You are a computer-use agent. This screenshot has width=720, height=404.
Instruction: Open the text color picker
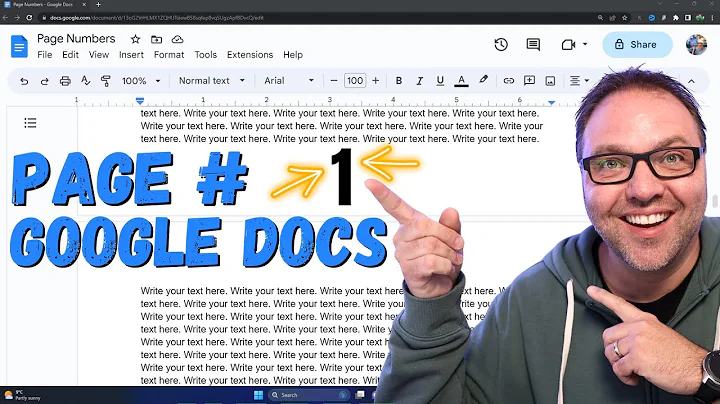tap(461, 81)
